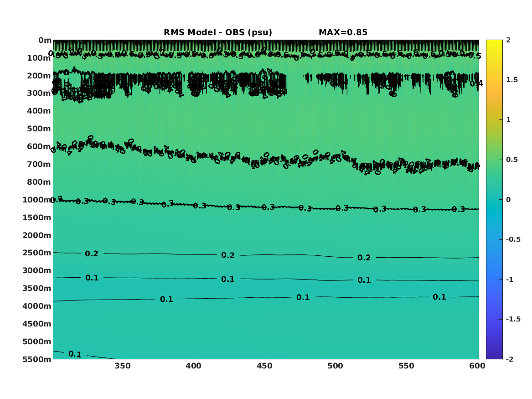Select the '450' x-axis tick label

coord(264,366)
